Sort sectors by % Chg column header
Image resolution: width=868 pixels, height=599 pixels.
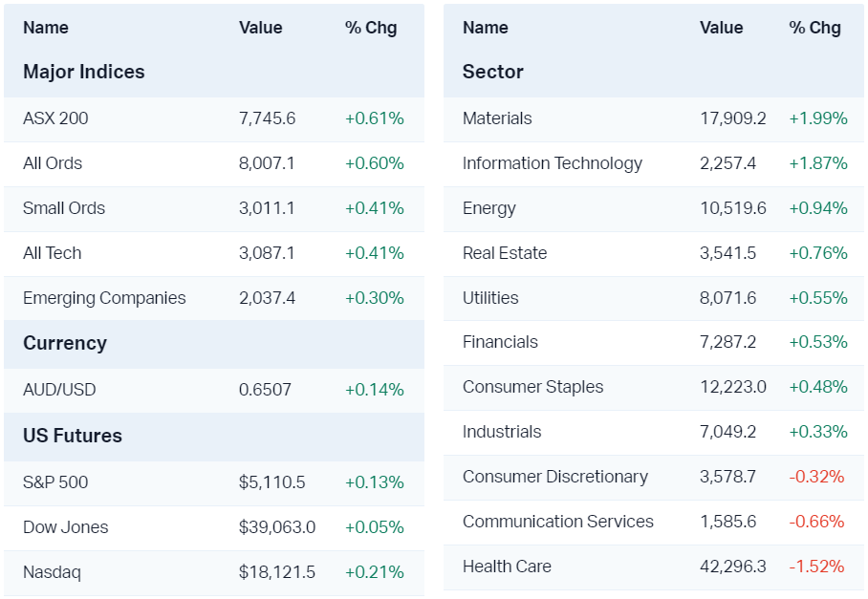[815, 28]
